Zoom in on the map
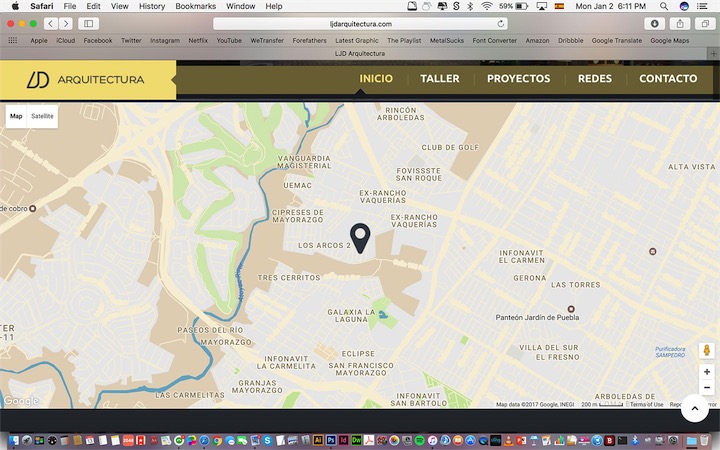720x450 pixels. click(x=707, y=372)
